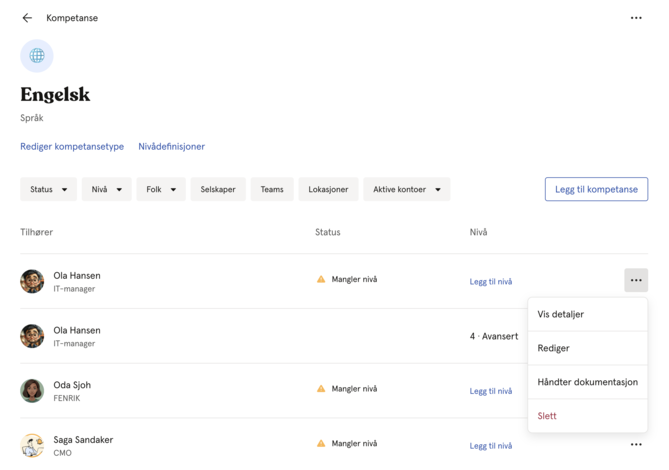
Task: Choose Slett from the context menu
Action: pos(588,416)
